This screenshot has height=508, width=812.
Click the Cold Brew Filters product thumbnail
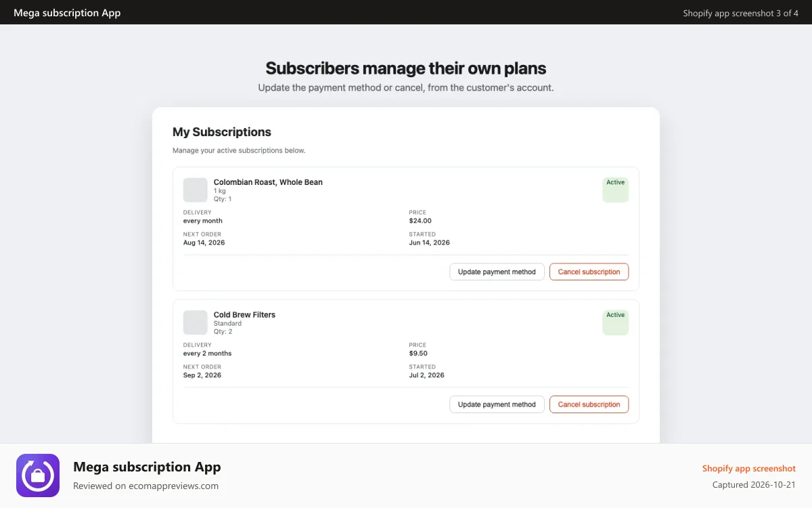pyautogui.click(x=196, y=323)
